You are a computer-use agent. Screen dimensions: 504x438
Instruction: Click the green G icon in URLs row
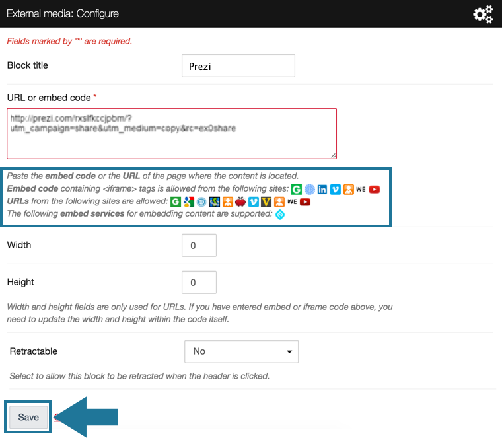(x=176, y=201)
